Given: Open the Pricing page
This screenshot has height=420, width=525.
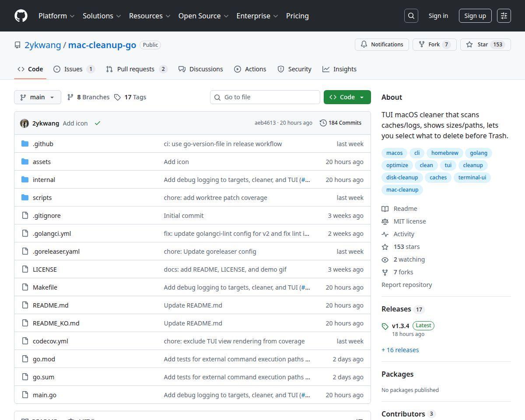Looking at the screenshot, I should tap(297, 16).
